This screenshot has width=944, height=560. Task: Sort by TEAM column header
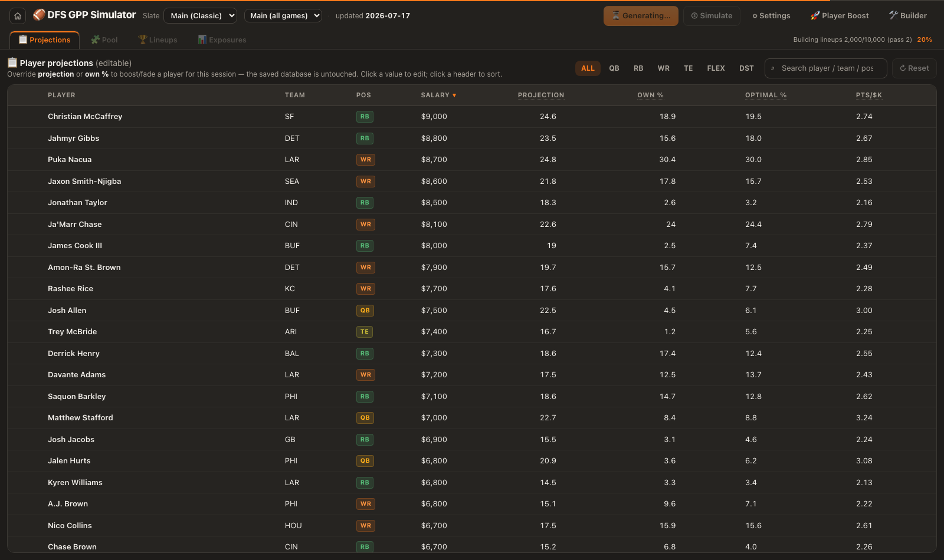[x=295, y=95]
